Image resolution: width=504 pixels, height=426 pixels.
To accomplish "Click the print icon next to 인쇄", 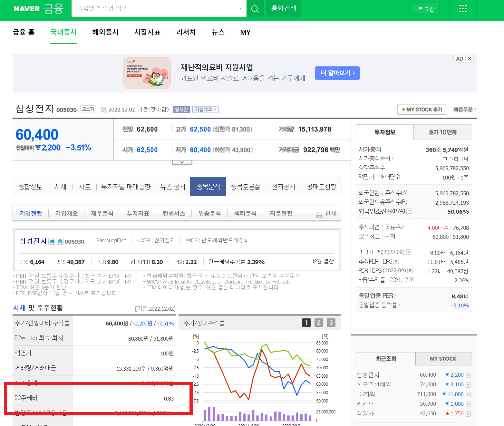I will point(319,214).
